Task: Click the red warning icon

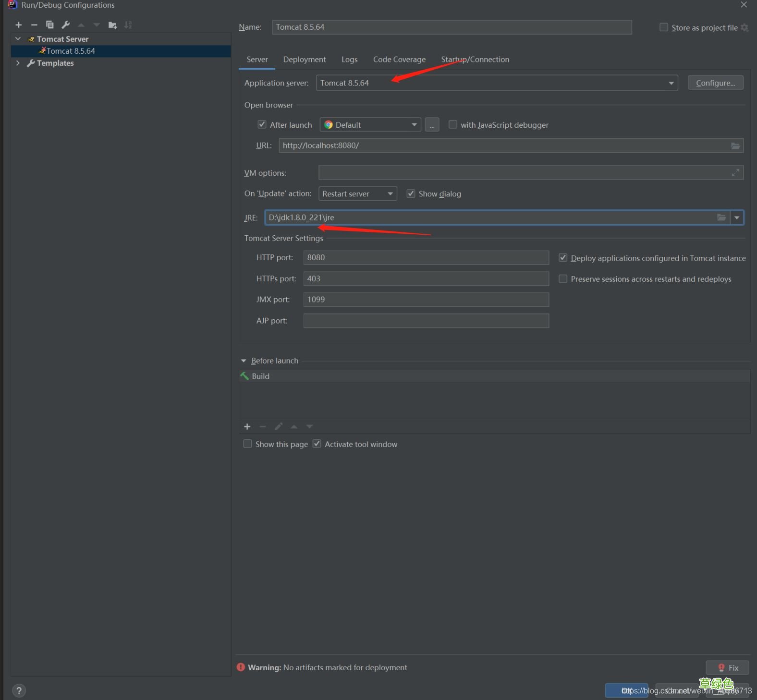Action: [x=241, y=667]
